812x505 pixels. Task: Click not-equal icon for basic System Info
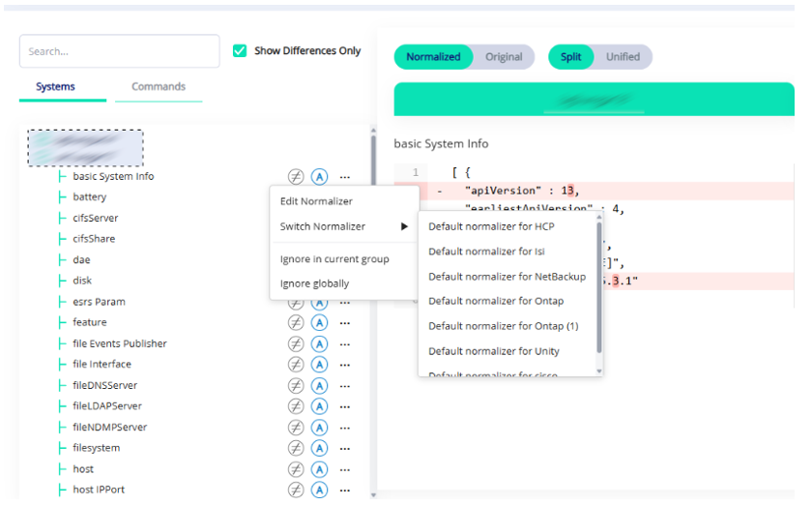click(296, 177)
